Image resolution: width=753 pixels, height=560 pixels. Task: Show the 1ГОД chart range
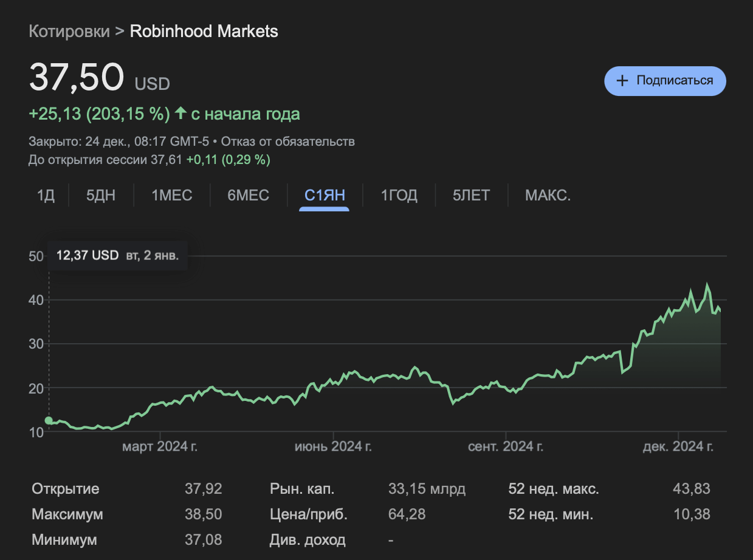point(399,196)
